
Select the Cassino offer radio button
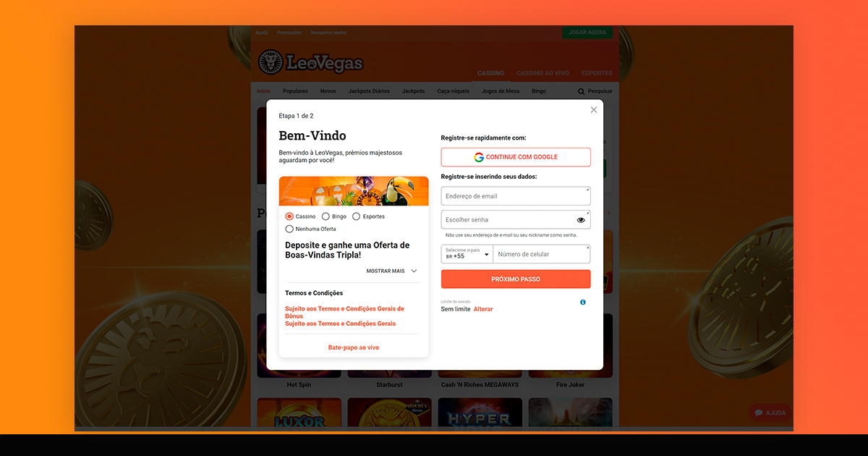[289, 216]
